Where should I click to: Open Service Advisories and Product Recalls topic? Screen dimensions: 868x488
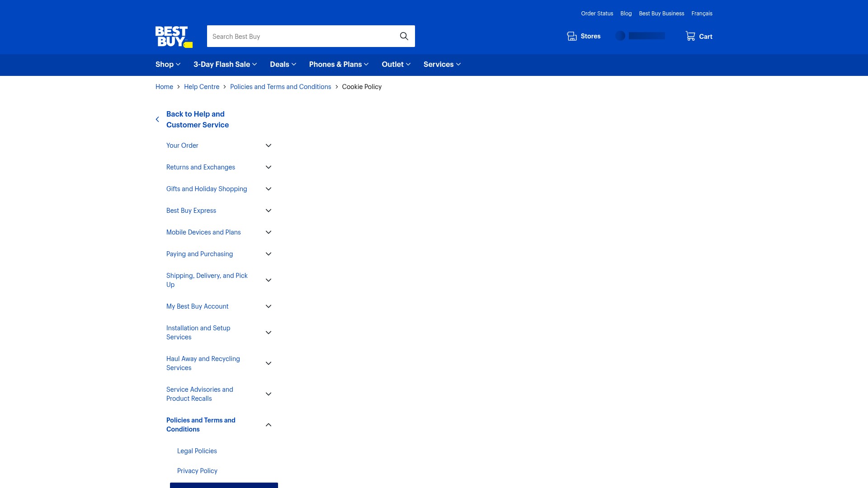200,394
